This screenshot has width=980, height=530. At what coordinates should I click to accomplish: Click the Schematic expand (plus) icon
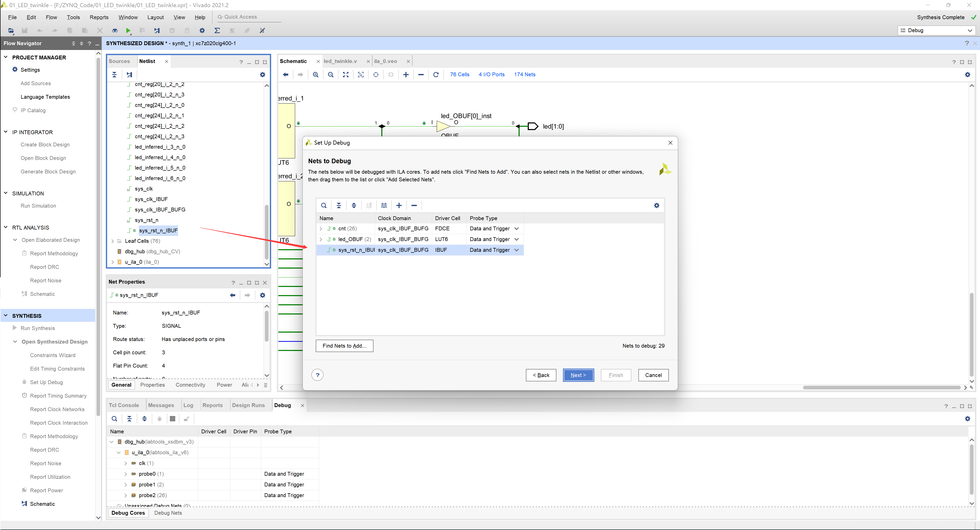[406, 74]
